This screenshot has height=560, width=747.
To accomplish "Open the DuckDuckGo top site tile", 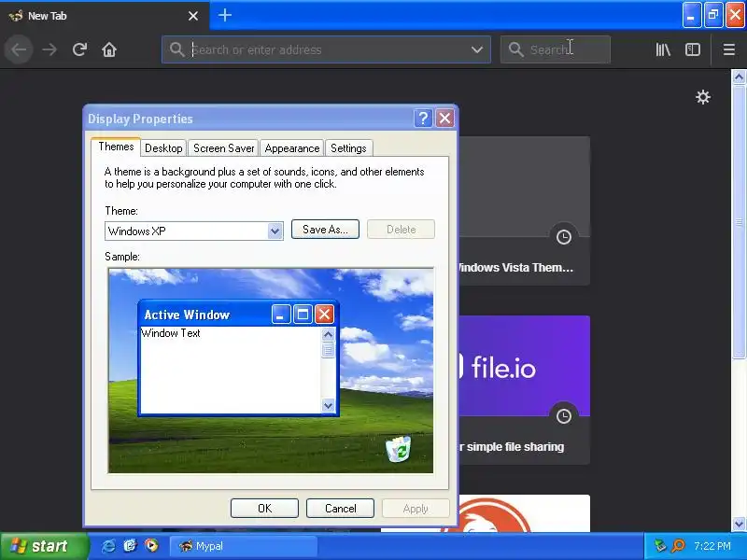I will click(486, 513).
